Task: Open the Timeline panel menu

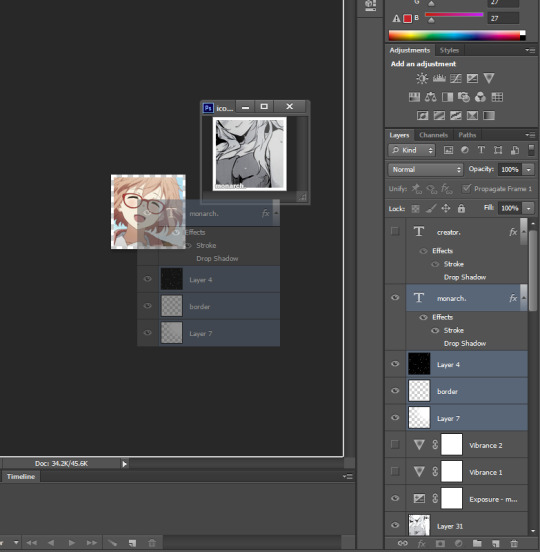Action: 347,476
